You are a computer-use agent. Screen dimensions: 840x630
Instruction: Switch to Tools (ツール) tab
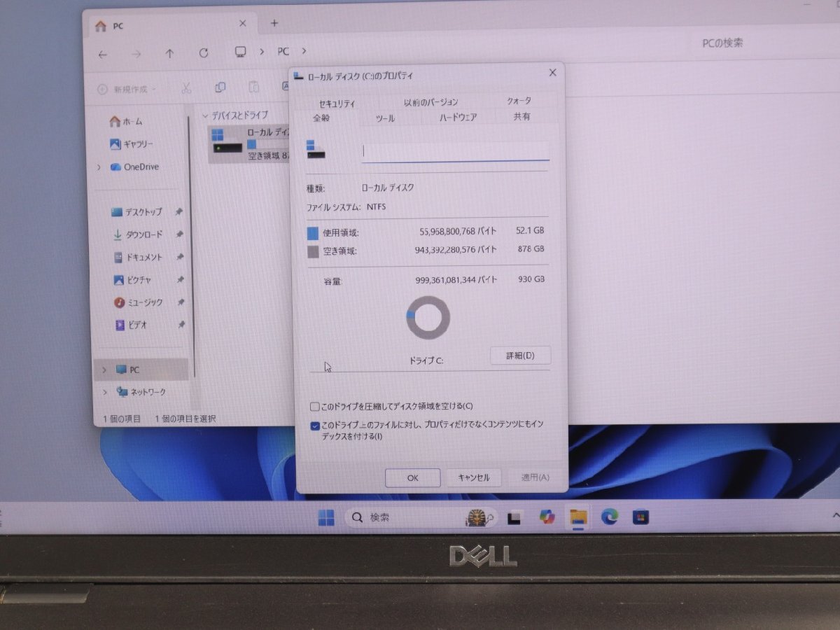click(x=385, y=118)
